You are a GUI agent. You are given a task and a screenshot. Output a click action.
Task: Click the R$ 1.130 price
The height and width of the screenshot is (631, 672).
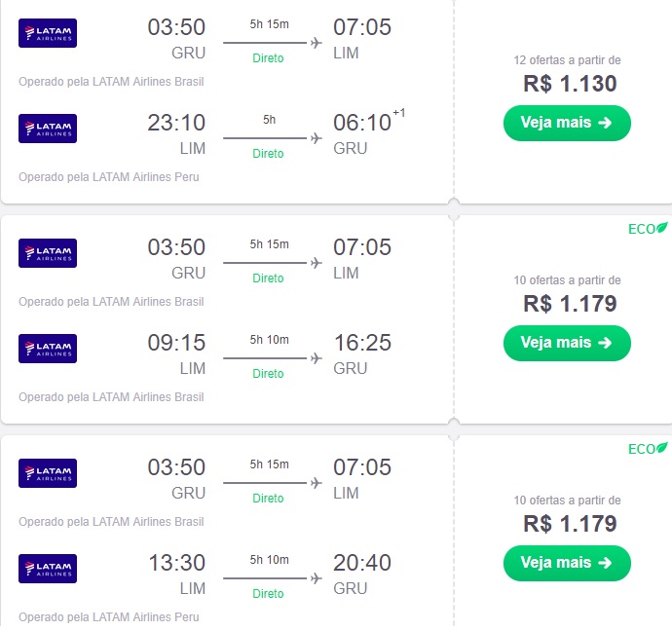point(570,84)
